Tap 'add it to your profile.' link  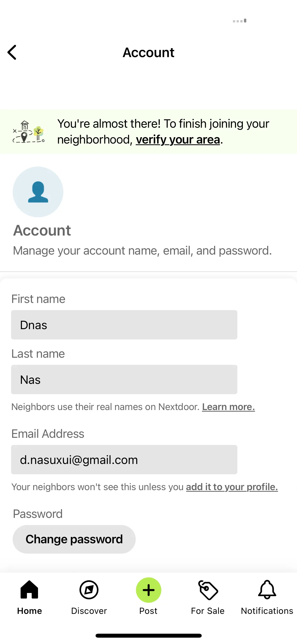232,487
